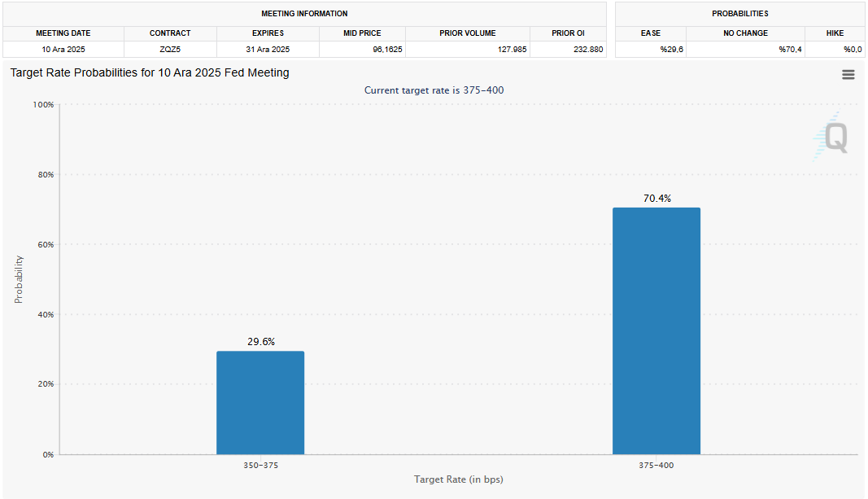The image size is (868, 499).
Task: Click the EASE probability header
Action: (x=651, y=33)
